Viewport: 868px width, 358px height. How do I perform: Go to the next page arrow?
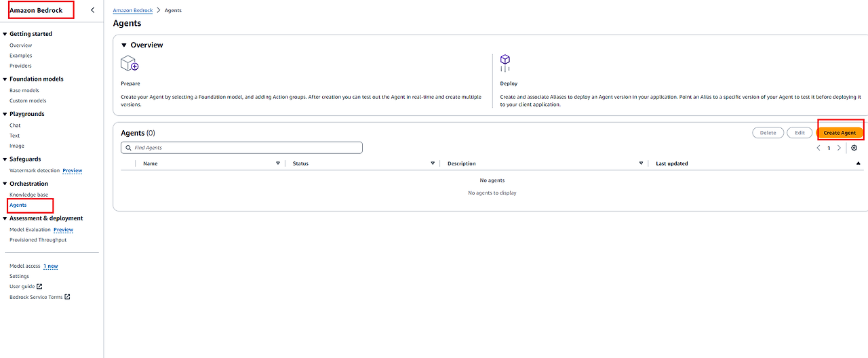(x=839, y=148)
